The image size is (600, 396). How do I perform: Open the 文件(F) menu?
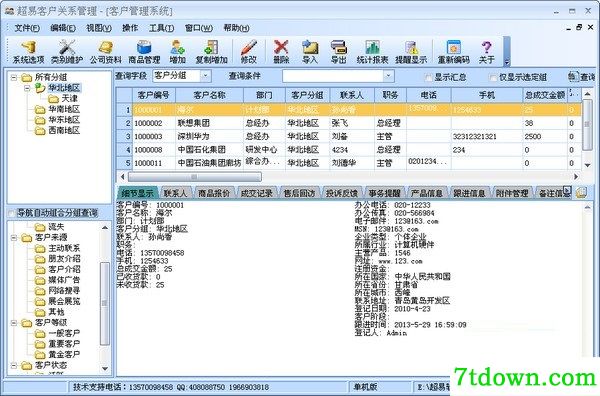tap(27, 28)
